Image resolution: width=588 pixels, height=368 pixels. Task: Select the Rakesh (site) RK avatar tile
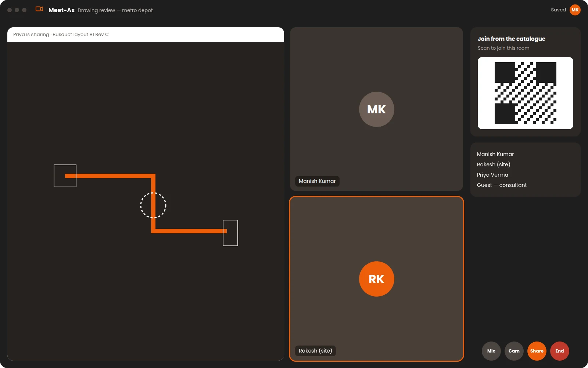click(377, 279)
